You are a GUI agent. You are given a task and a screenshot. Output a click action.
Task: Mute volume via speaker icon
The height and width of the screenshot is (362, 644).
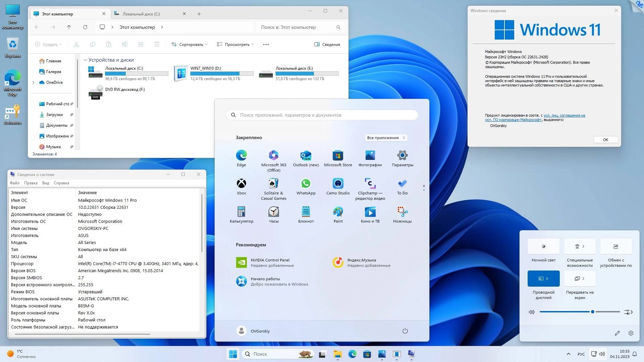531,312
